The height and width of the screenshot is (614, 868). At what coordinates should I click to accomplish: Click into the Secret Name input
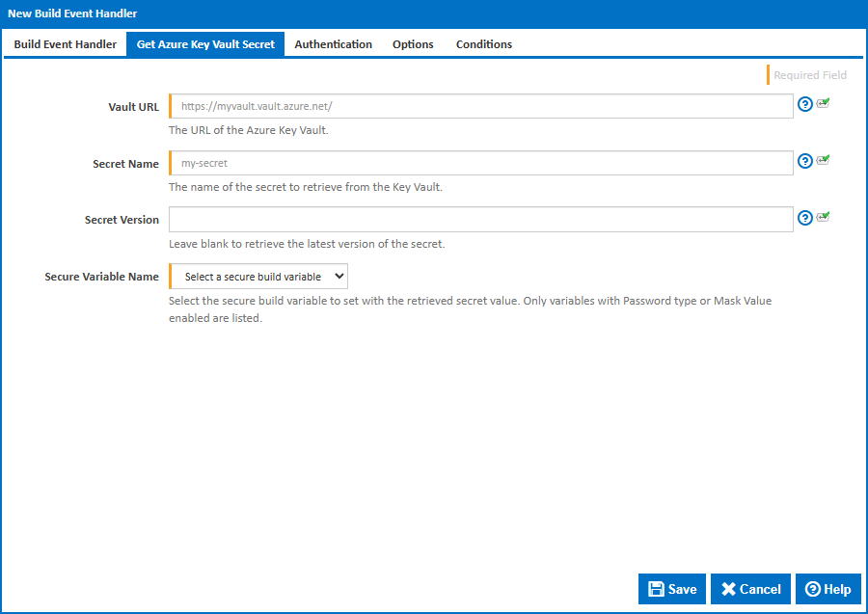481,163
